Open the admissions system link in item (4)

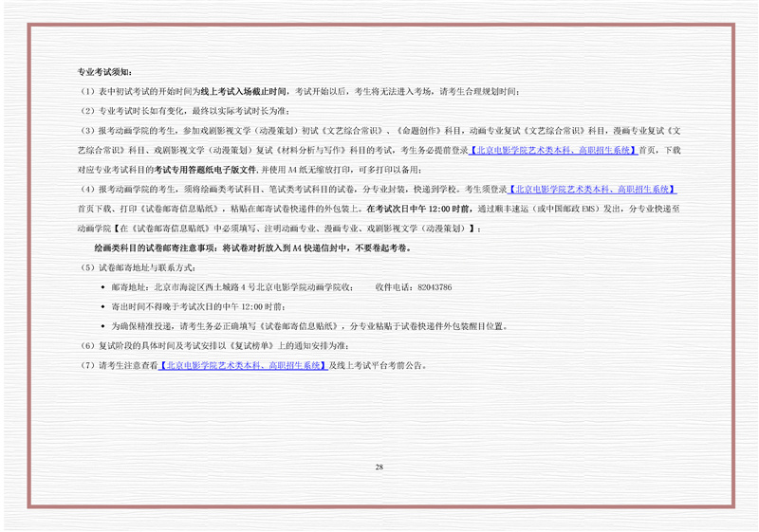click(593, 190)
